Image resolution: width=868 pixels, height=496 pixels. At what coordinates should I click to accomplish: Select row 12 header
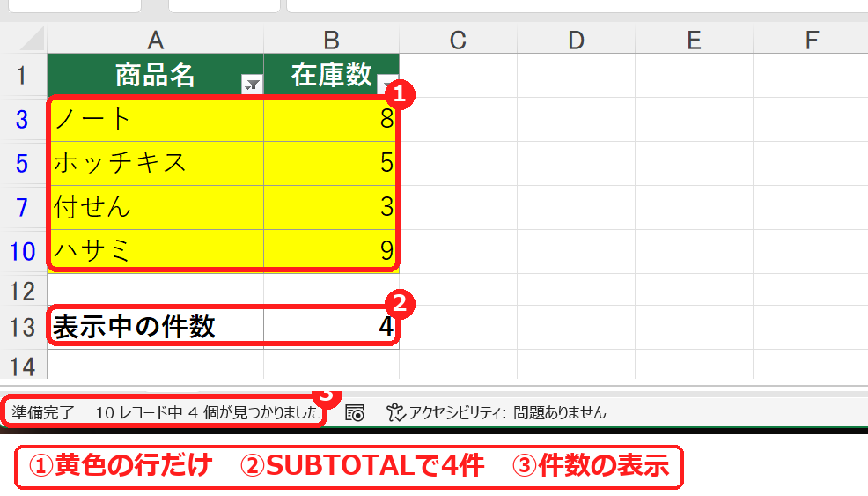coord(22,291)
